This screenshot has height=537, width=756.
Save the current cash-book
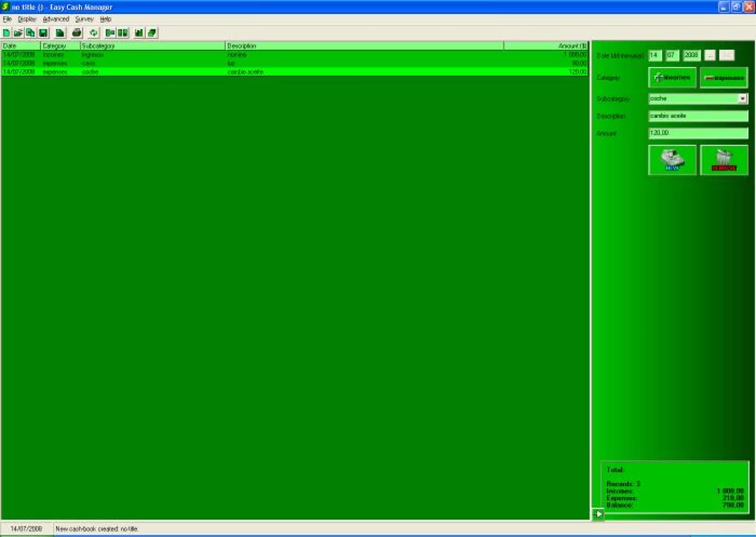click(x=44, y=33)
